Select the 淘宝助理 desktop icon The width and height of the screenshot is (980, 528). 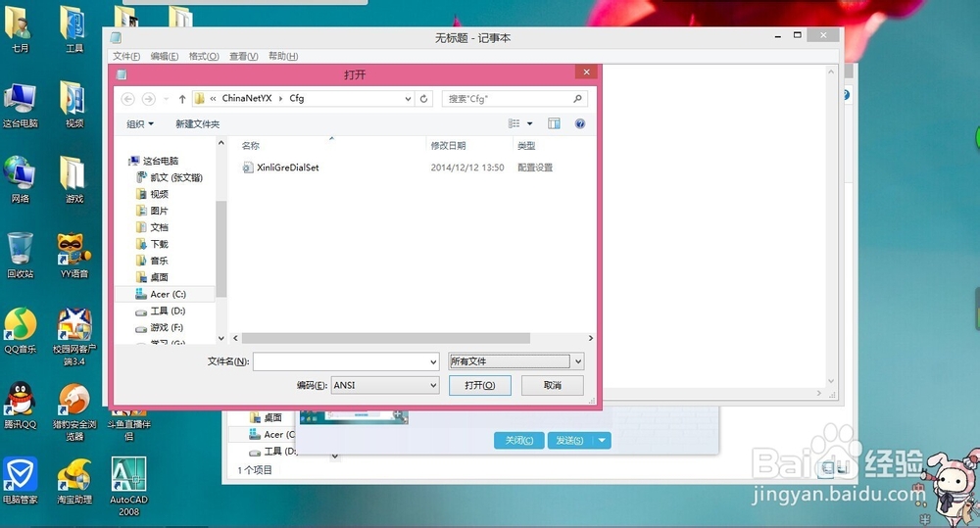tap(73, 481)
